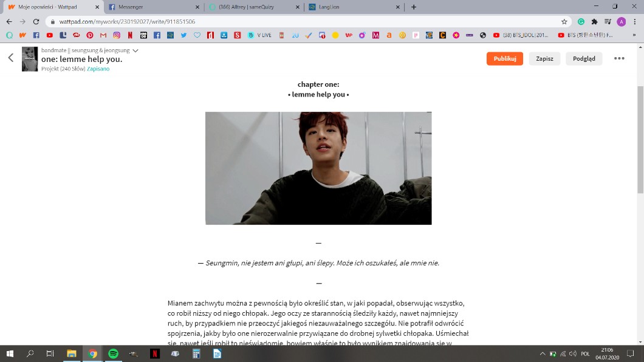Image resolution: width=644 pixels, height=362 pixels.
Task: Go back using the Wattpad back arrow
Action: pyautogui.click(x=10, y=58)
